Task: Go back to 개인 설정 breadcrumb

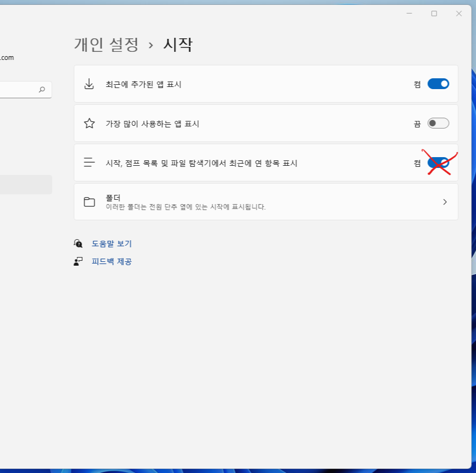Action: pos(106,45)
